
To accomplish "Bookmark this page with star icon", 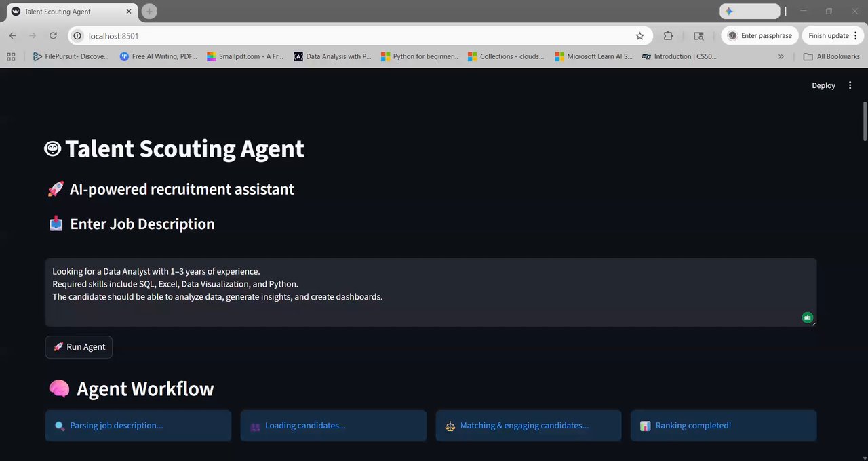I will pyautogui.click(x=639, y=36).
